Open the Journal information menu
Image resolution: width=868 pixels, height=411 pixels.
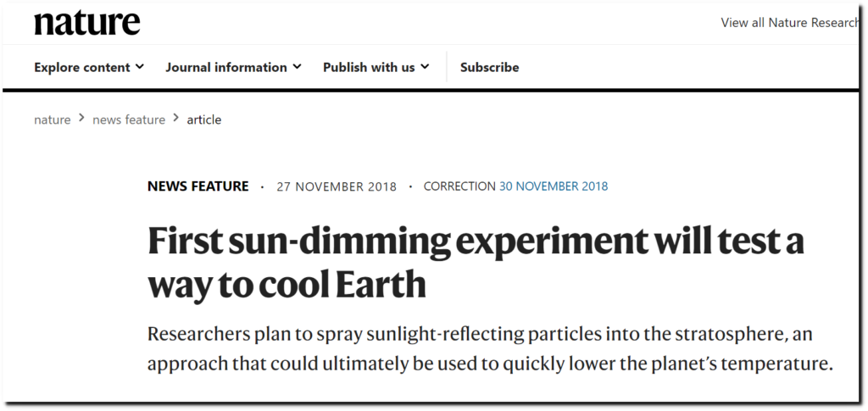point(234,67)
